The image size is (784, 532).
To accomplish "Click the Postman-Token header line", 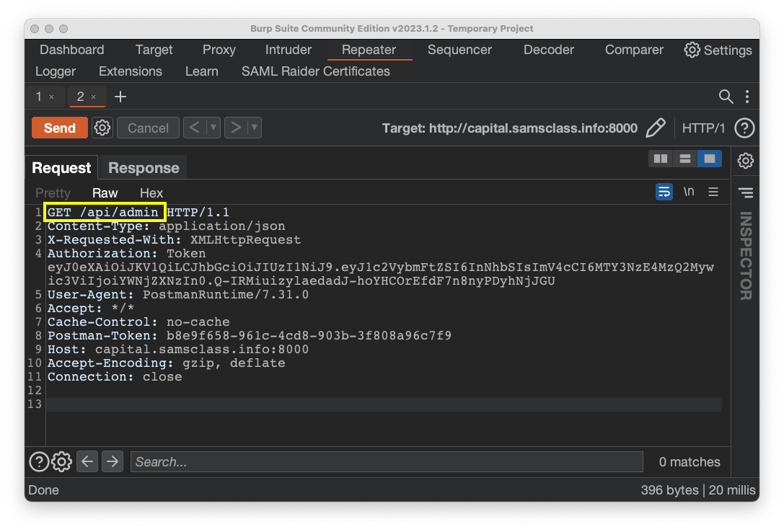I will tap(250, 336).
